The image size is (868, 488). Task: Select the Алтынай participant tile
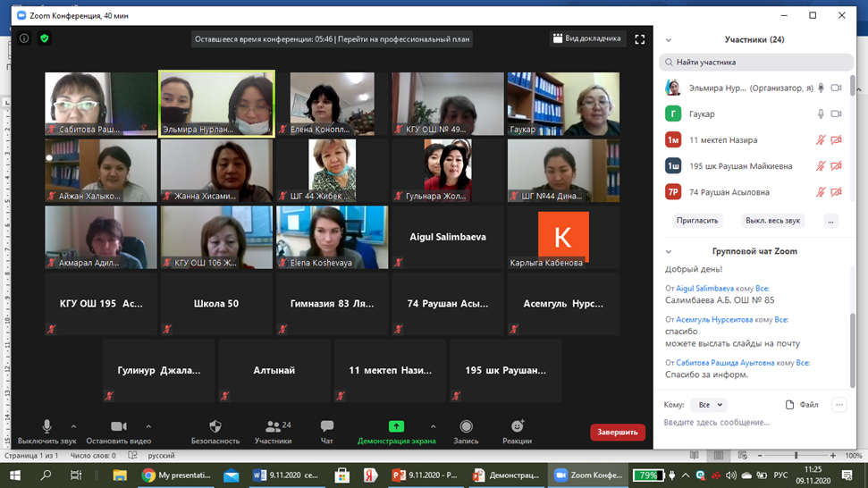coord(274,370)
